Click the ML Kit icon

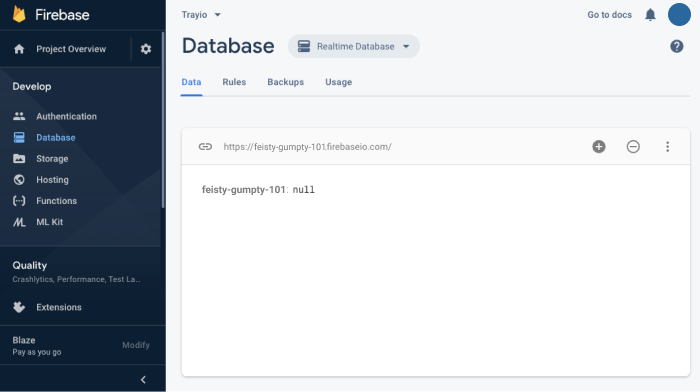(x=19, y=222)
